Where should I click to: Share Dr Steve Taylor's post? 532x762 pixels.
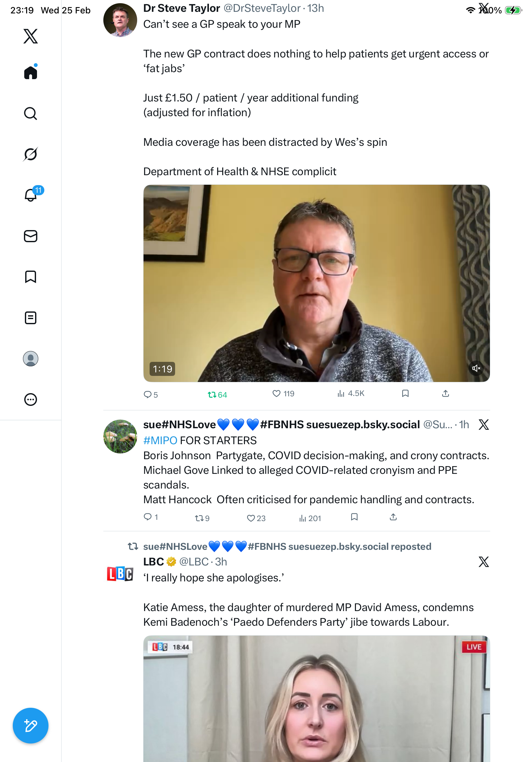(x=446, y=393)
